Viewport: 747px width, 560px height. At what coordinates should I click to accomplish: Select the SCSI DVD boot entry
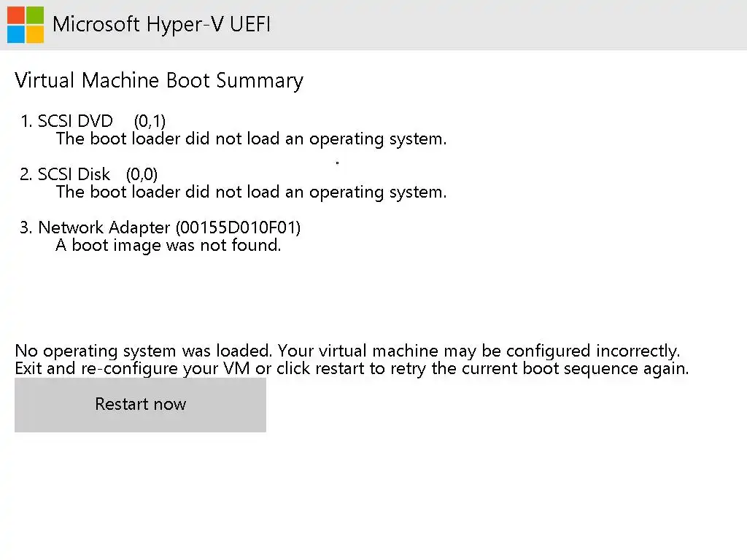pyautogui.click(x=75, y=121)
